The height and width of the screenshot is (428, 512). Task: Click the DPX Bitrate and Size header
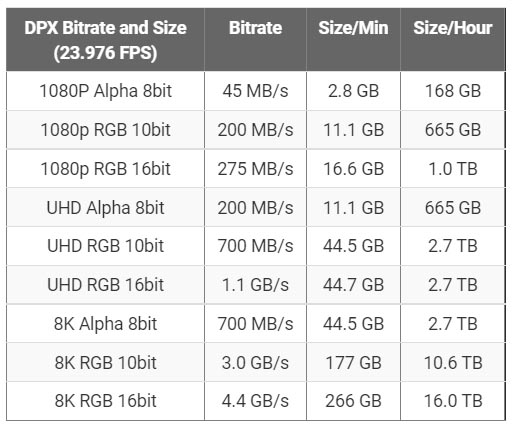(x=105, y=40)
